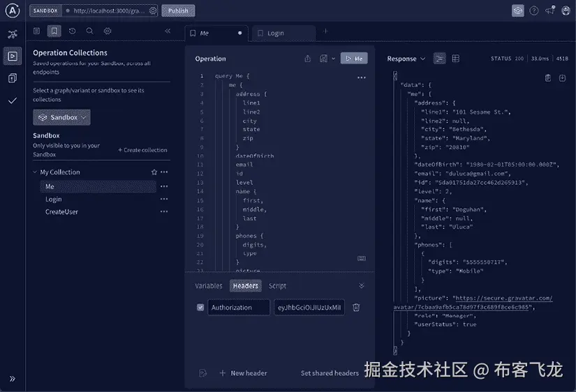This screenshot has width=576, height=392.
Task: Open the checks checkmark sidebar icon
Action: pyautogui.click(x=13, y=100)
